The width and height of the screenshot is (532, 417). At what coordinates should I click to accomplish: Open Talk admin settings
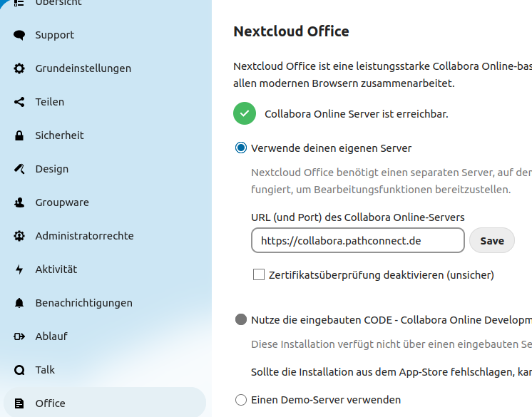(x=105, y=370)
